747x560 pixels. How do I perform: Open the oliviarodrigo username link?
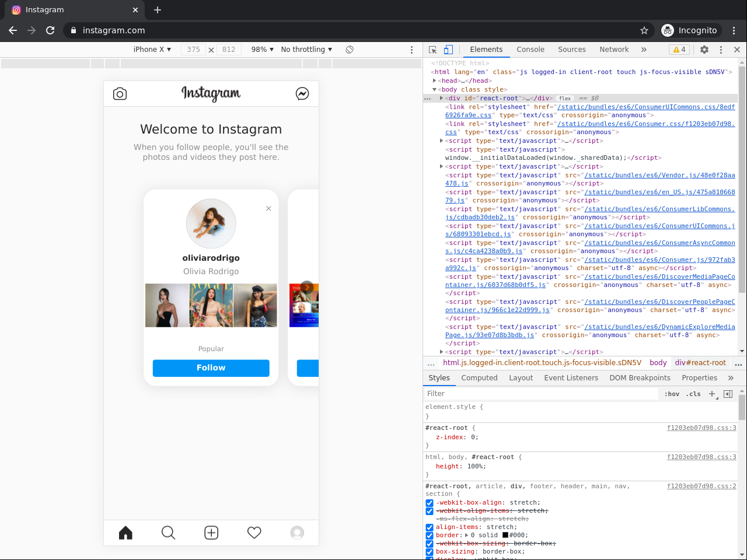tap(211, 258)
